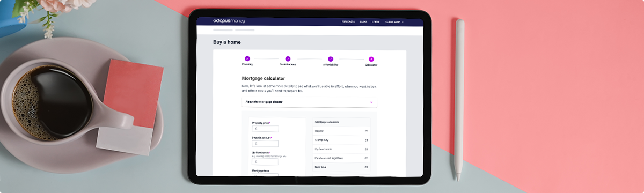This screenshot has width=644, height=193.
Task: Click the Affordability step label
Action: point(331,65)
